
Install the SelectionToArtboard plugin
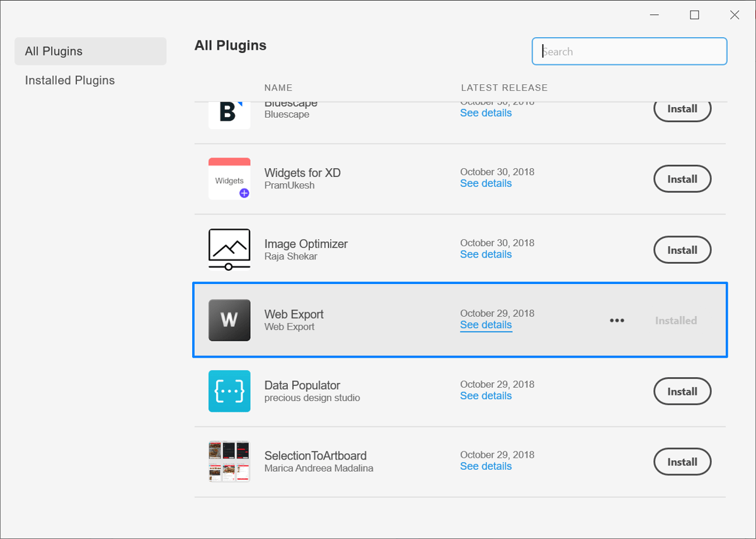point(682,462)
